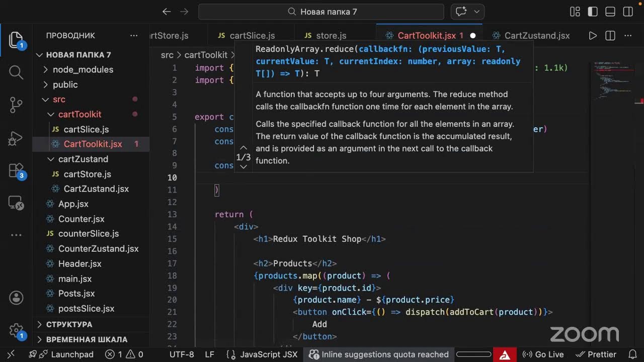Expand the СТРУКТУРА section
This screenshot has width=644, height=362.
click(x=69, y=324)
